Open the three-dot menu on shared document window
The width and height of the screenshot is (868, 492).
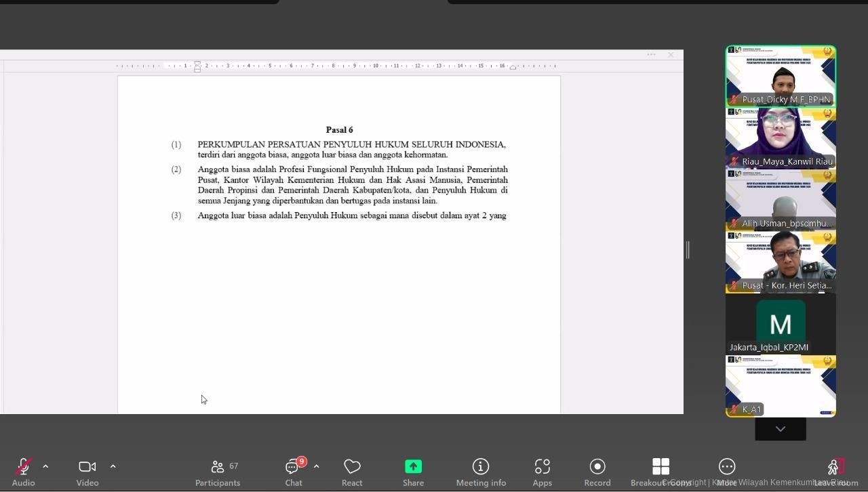[651, 55]
